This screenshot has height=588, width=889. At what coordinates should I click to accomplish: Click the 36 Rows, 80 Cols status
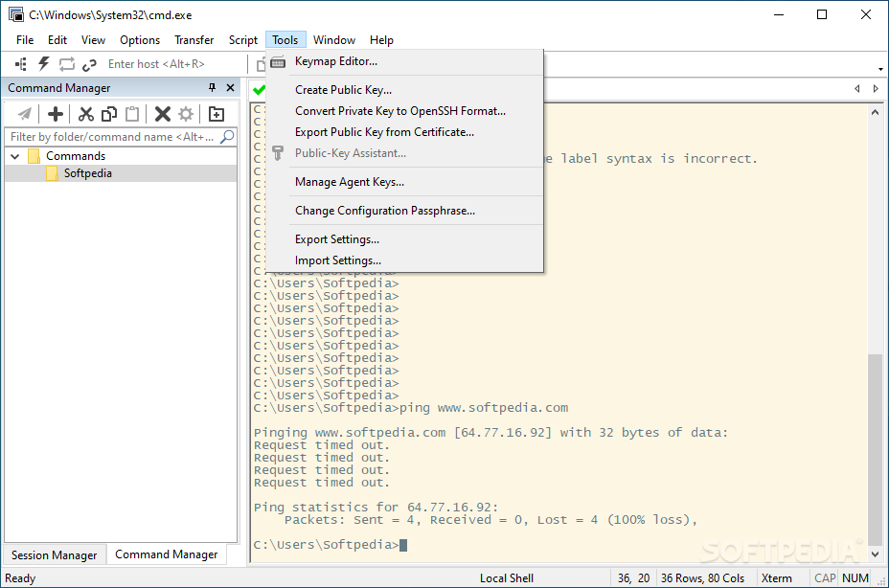pyautogui.click(x=702, y=578)
